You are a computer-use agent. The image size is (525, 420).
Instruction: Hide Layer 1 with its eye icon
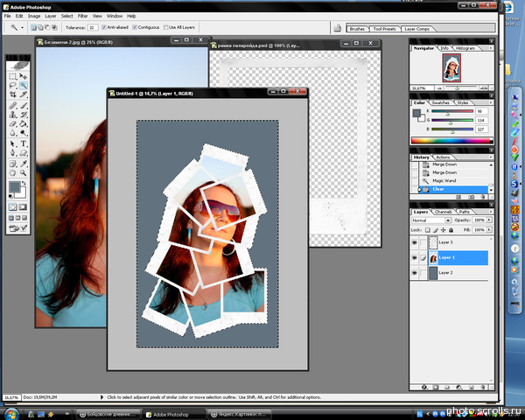[x=415, y=257]
